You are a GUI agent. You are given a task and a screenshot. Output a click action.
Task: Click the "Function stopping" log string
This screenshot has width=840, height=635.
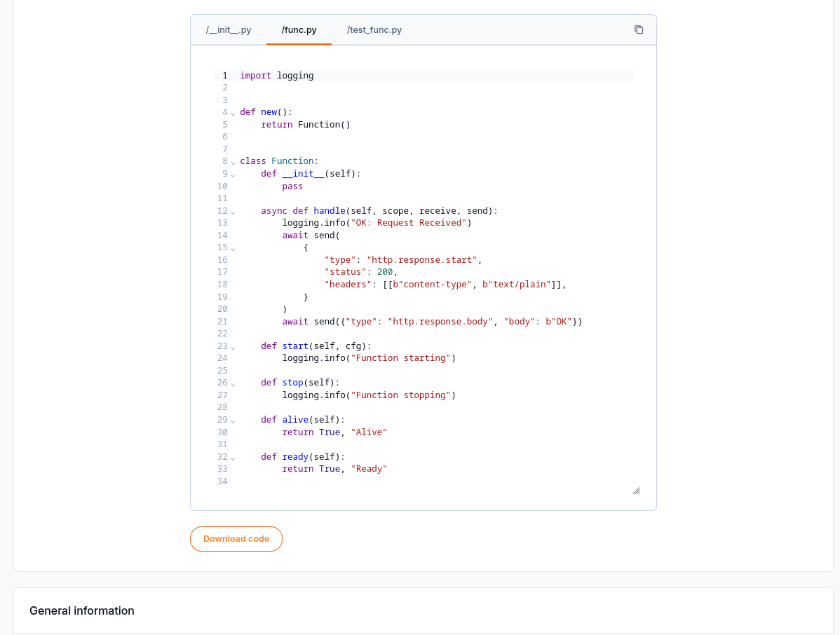[x=400, y=395]
